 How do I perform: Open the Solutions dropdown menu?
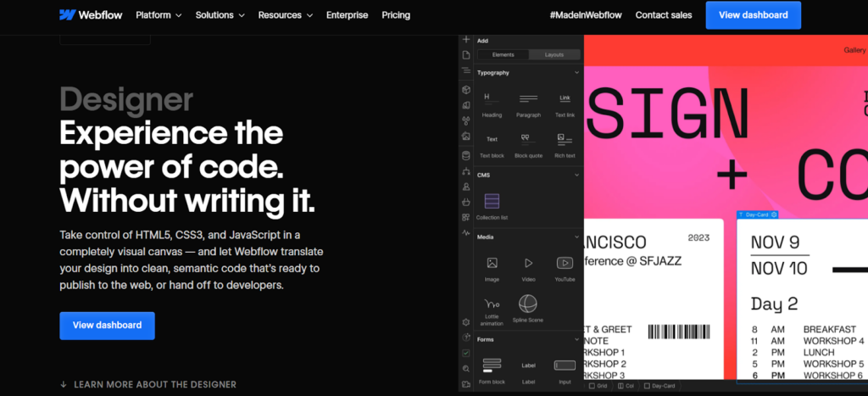[220, 15]
